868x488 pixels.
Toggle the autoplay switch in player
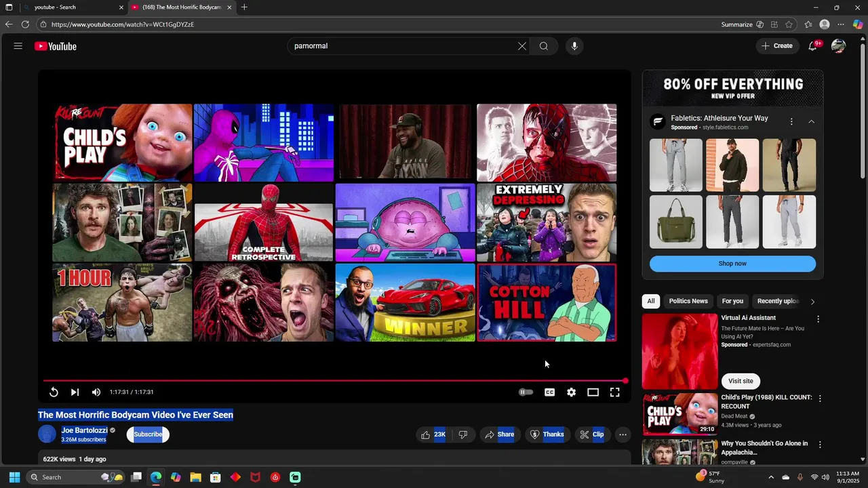click(x=526, y=392)
